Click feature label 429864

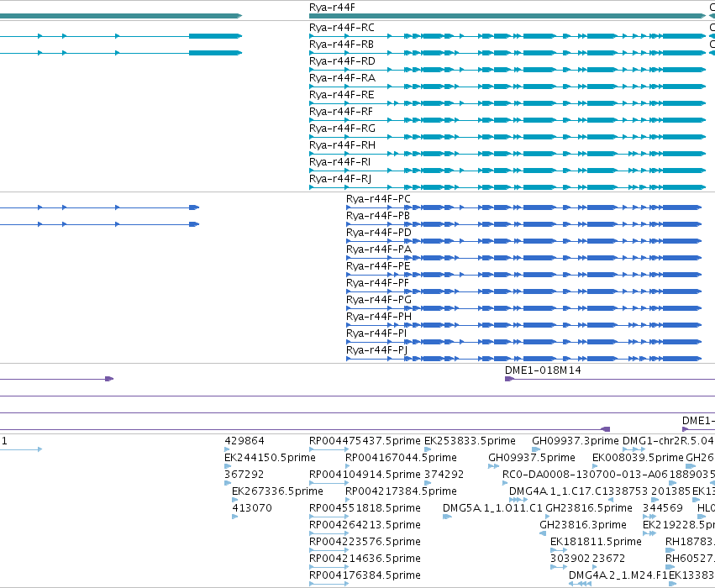244,442
